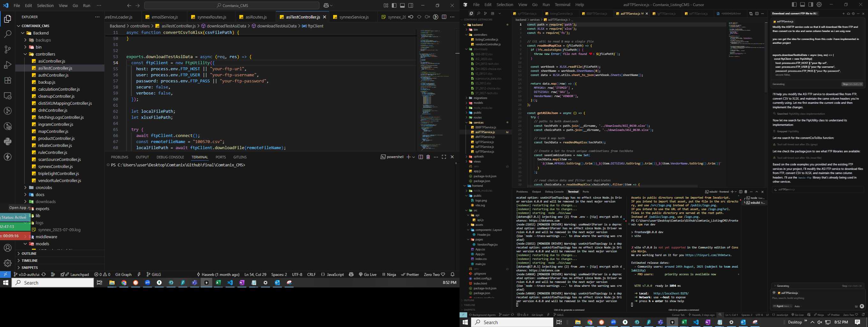Open Manage gear in VS Code activity bar

pyautogui.click(x=7, y=263)
